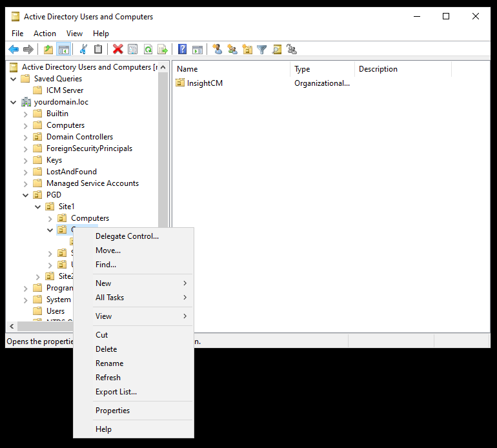Select the System container in tree
Screen dimensions: 497x448
58,300
